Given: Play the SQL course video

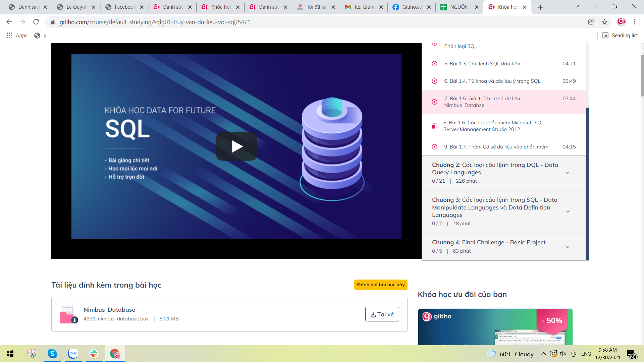Looking at the screenshot, I should (236, 146).
